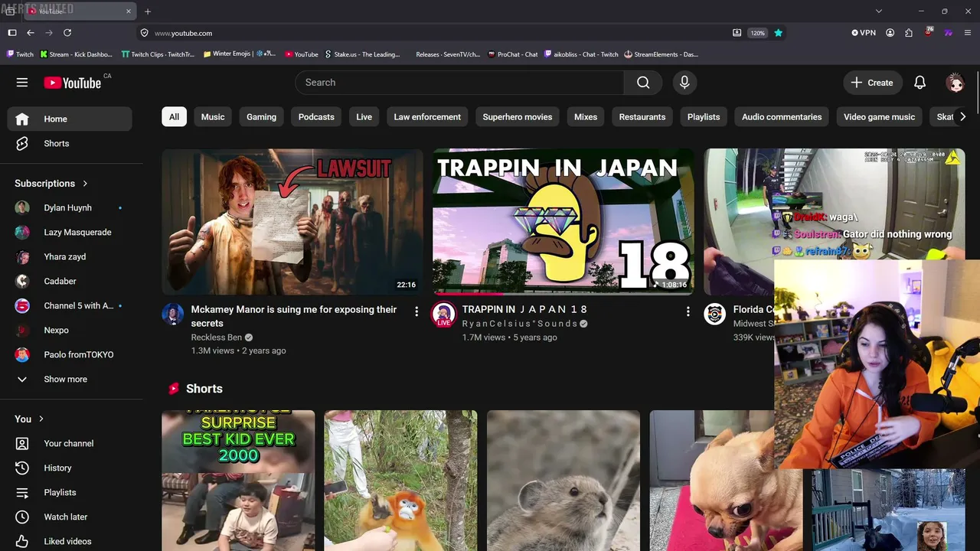
Task: Open Midwest channel avatar beside Florida video
Action: (x=714, y=314)
